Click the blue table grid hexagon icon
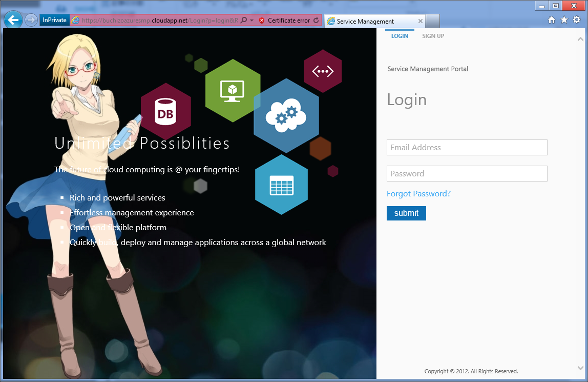 pos(281,185)
